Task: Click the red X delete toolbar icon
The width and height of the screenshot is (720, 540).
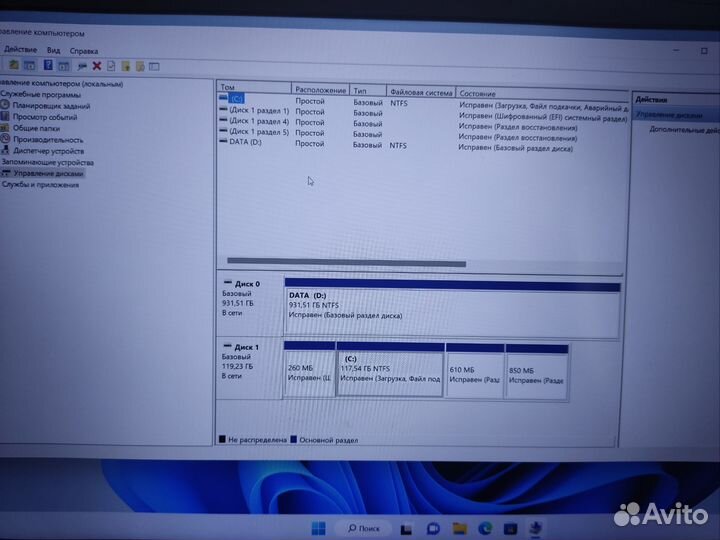Action: click(96, 66)
